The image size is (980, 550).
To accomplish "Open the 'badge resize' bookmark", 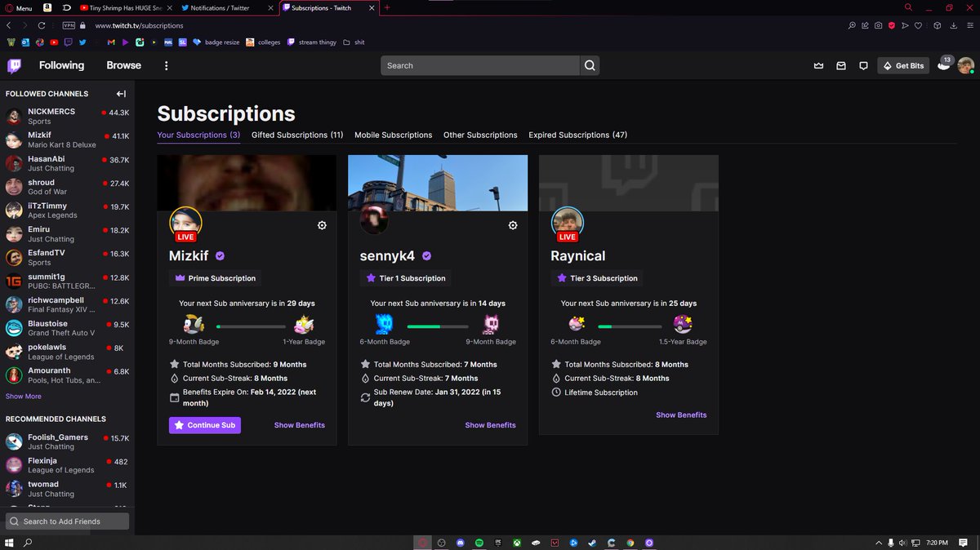I will click(216, 42).
